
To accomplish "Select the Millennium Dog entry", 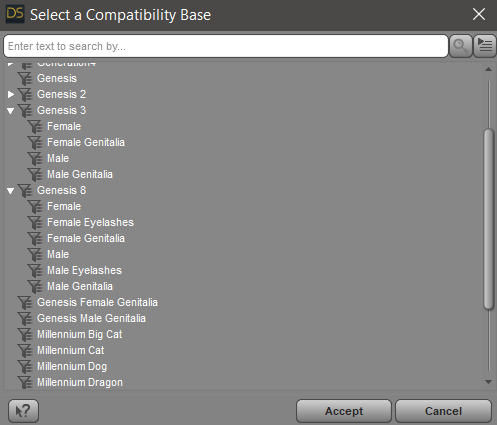I will (x=72, y=366).
